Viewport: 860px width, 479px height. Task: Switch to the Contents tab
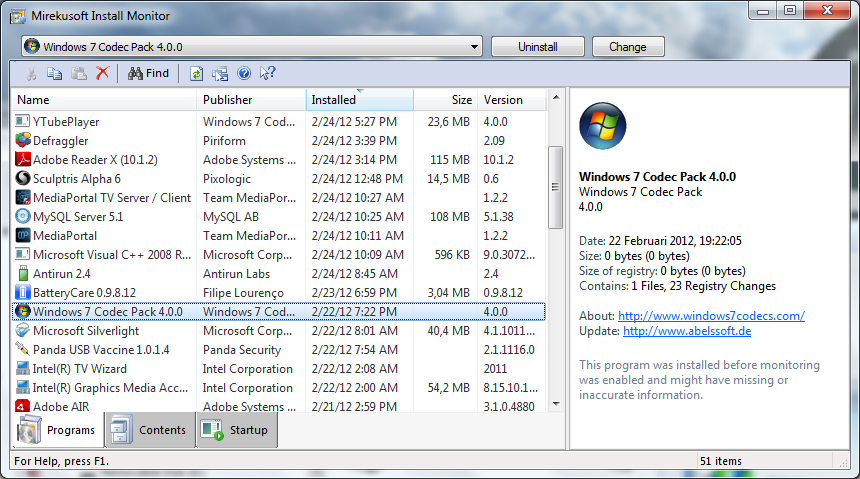pyautogui.click(x=150, y=430)
